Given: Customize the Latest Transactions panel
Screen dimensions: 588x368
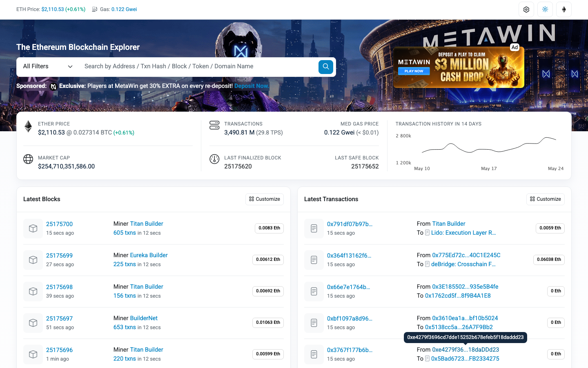Looking at the screenshot, I should coord(546,199).
